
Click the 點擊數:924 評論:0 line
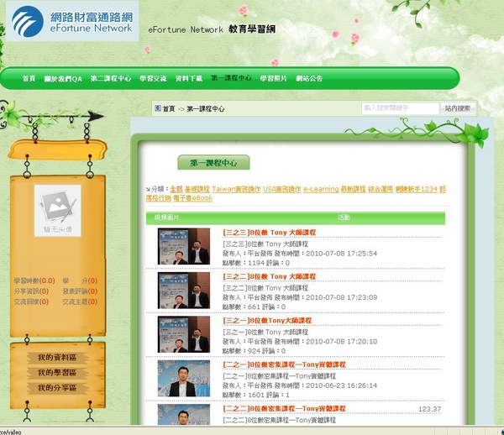coord(254,351)
